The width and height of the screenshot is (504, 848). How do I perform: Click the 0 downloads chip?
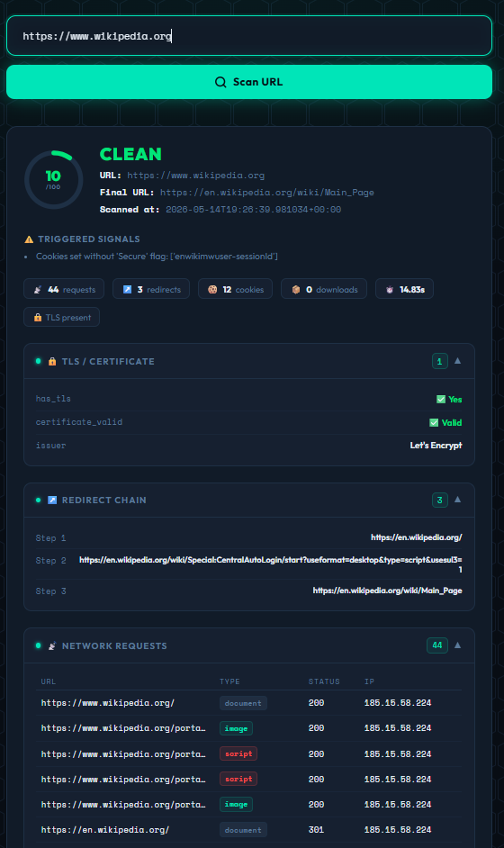tap(324, 289)
